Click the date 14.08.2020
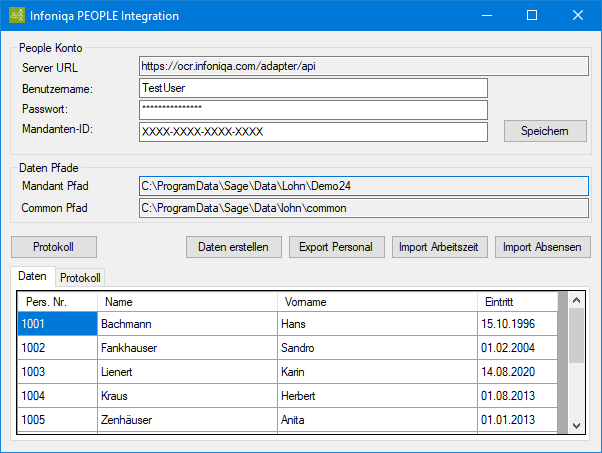602x453 pixels. pos(517,372)
